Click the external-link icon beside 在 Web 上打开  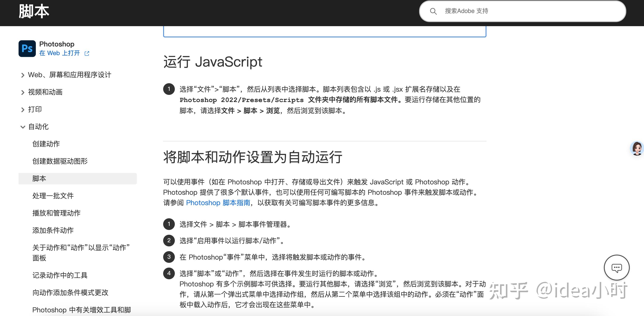click(x=87, y=53)
